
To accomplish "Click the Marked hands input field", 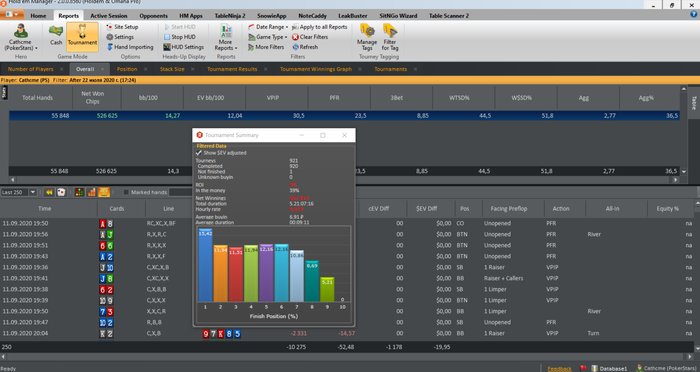I will (180, 192).
